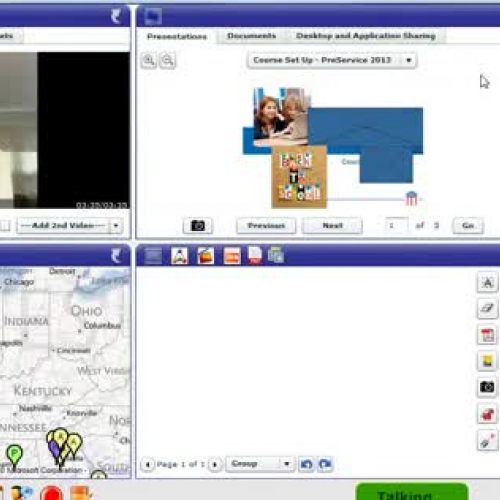Click the camera snapshot icon in whiteboard sidebar
The image size is (500, 500).
[488, 387]
